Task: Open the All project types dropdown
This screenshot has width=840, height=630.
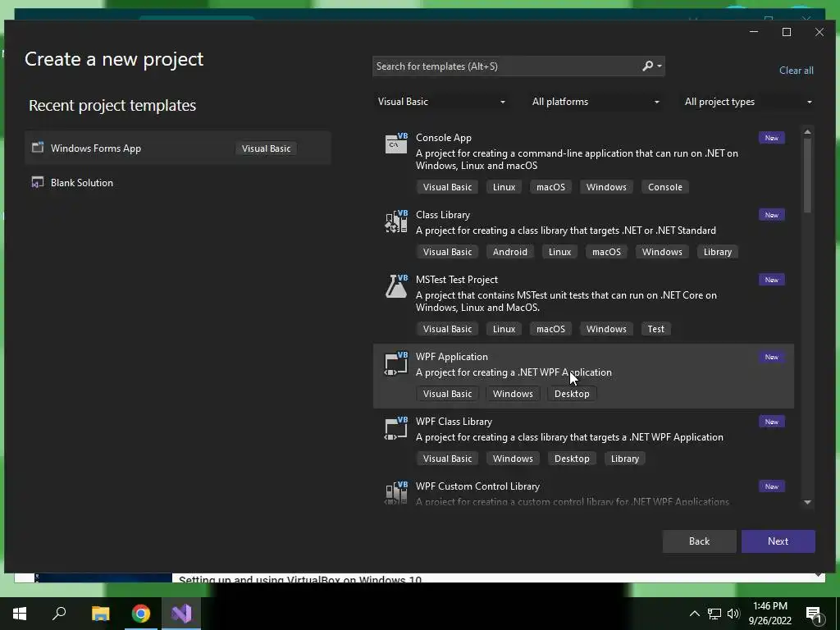Action: coord(748,102)
